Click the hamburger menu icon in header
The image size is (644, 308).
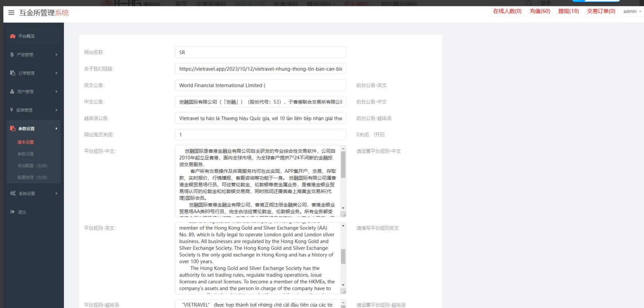tap(11, 13)
